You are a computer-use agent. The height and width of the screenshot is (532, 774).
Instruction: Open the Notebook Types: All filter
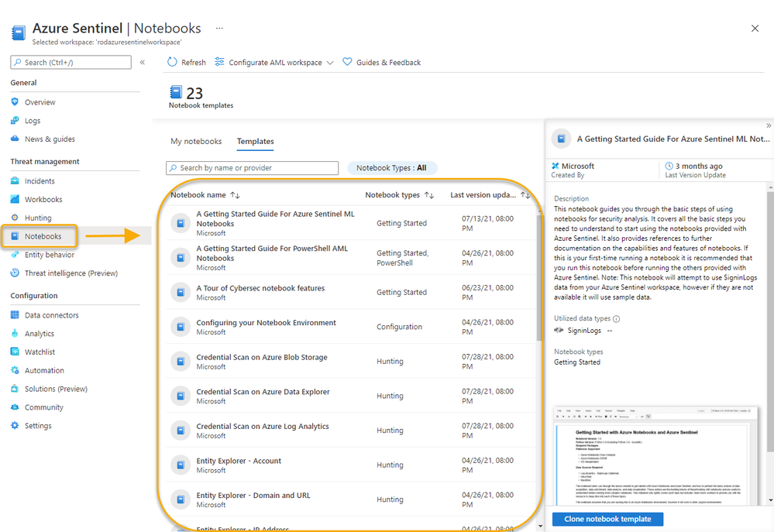click(392, 167)
